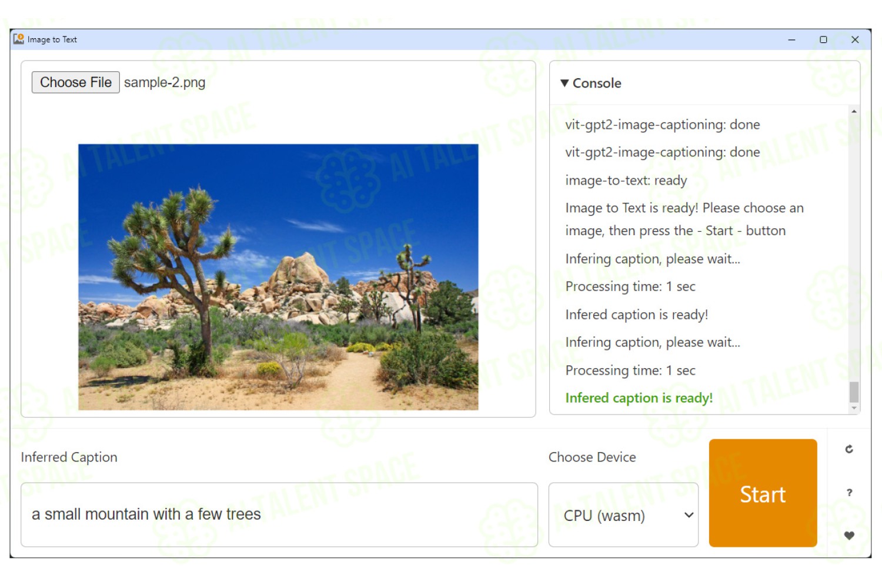Click the reload icon beside Start

849,449
